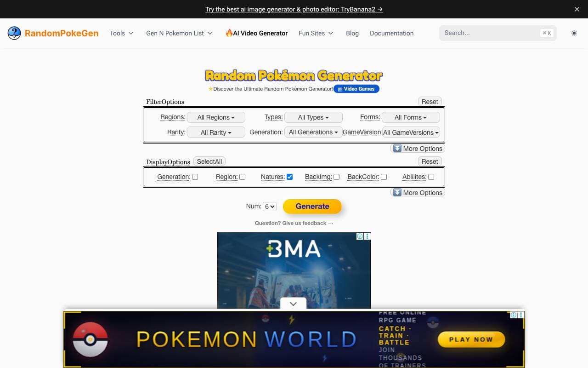588x368 pixels.
Task: Click the Regions filter label
Action: tap(173, 117)
